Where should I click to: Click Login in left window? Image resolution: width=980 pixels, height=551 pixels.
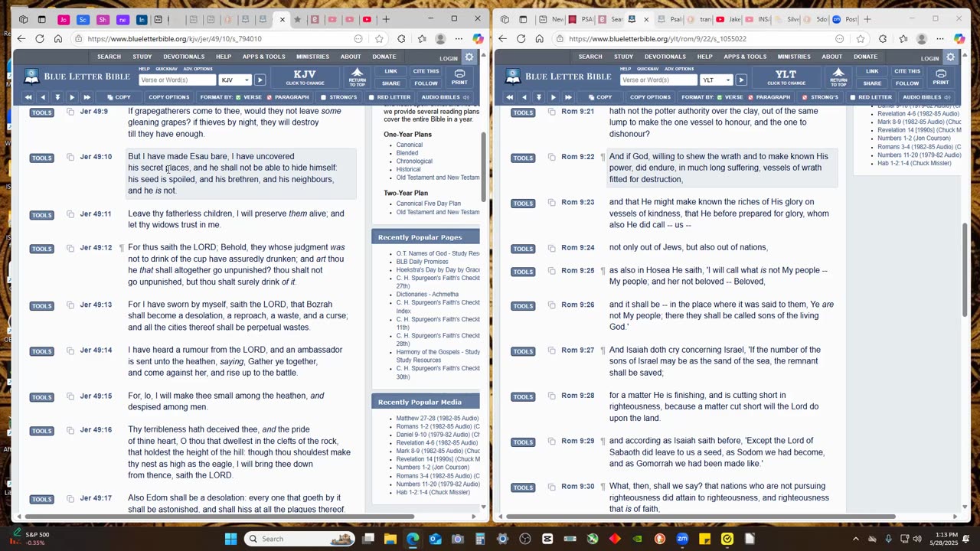coord(449,58)
